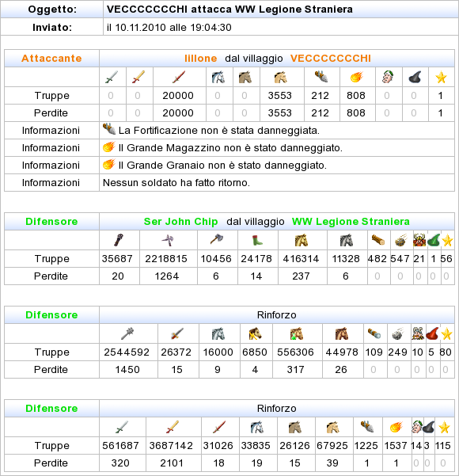Select the Attaccante header label
459x476 pixels.
51,59
